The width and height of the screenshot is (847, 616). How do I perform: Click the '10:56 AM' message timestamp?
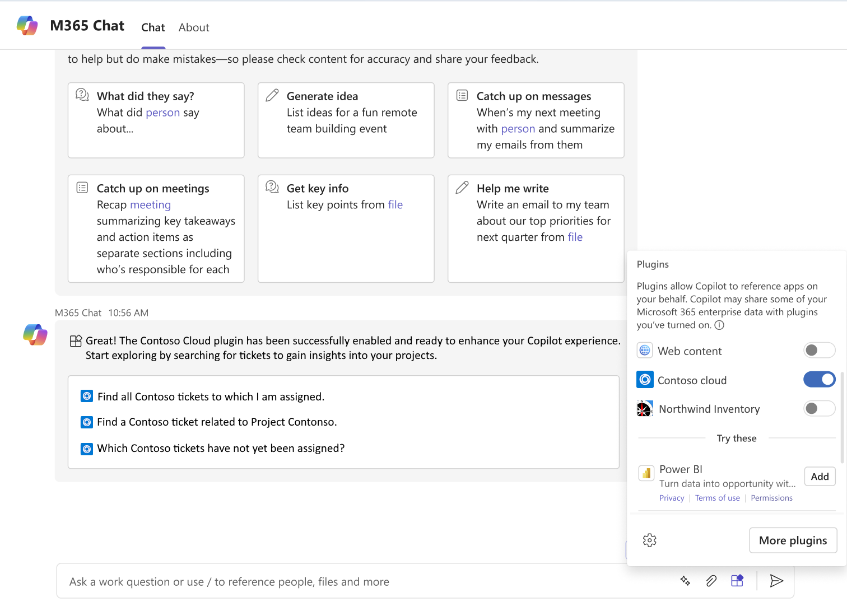pyautogui.click(x=128, y=313)
